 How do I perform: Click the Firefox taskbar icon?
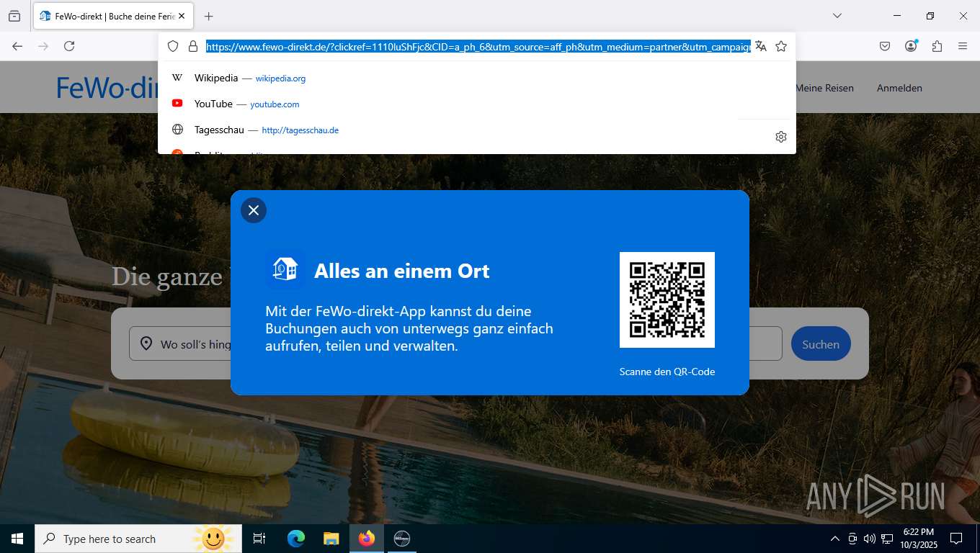point(367,539)
